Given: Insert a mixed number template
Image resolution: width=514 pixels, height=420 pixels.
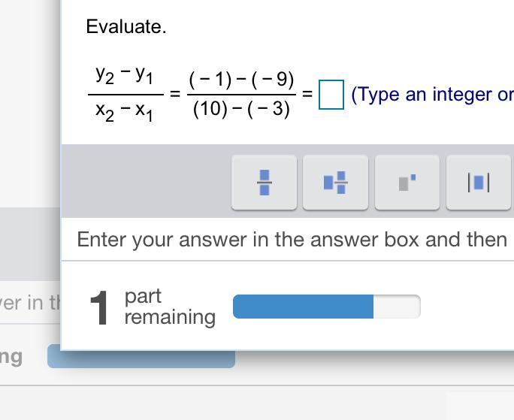Looking at the screenshot, I should coord(335,183).
